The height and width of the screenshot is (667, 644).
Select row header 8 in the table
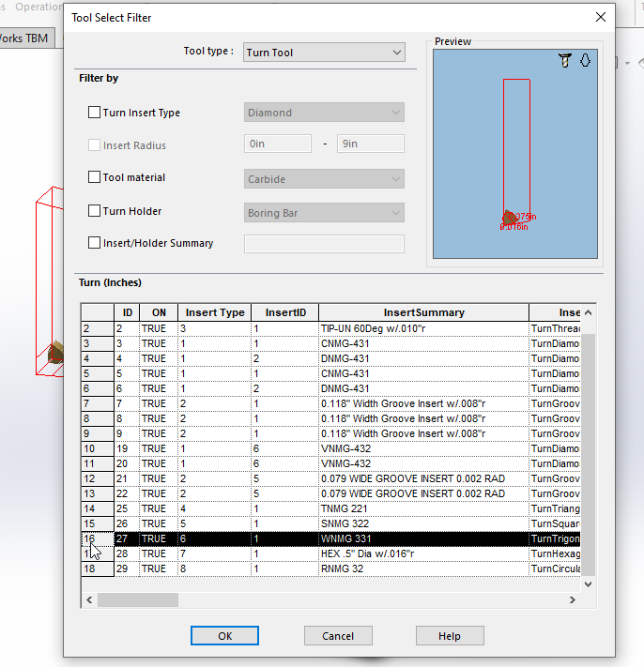tap(98, 418)
